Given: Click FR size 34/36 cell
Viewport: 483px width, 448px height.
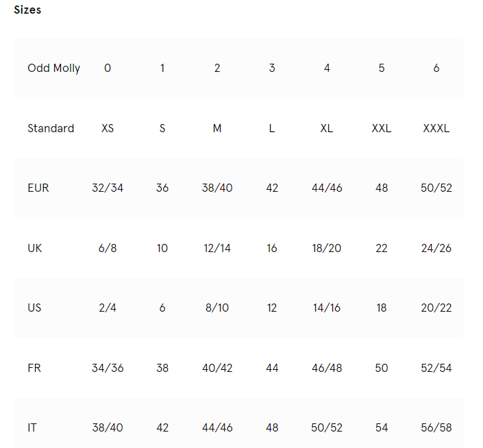Looking at the screenshot, I should 108,368.
